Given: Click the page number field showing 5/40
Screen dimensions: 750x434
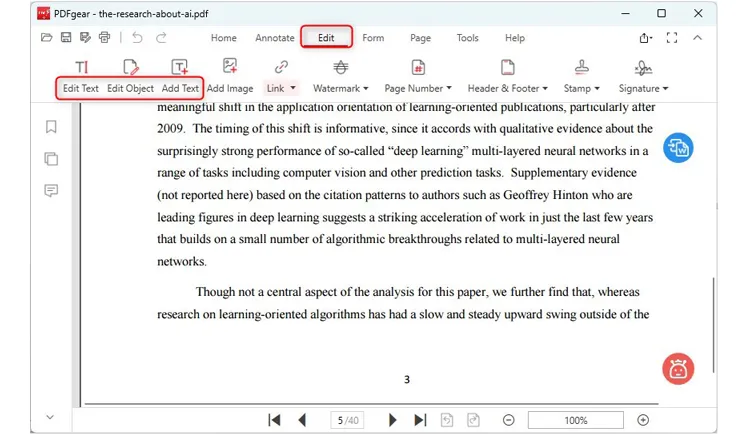Looking at the screenshot, I should pos(348,420).
